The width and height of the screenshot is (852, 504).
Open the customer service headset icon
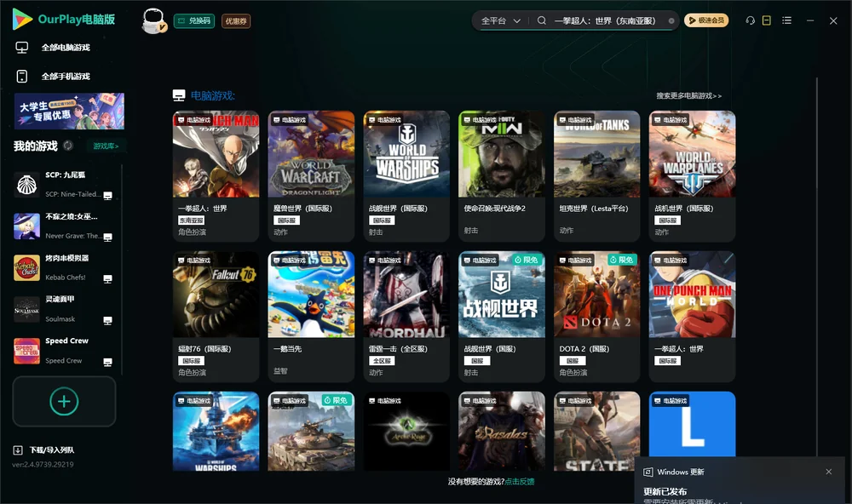coord(750,20)
